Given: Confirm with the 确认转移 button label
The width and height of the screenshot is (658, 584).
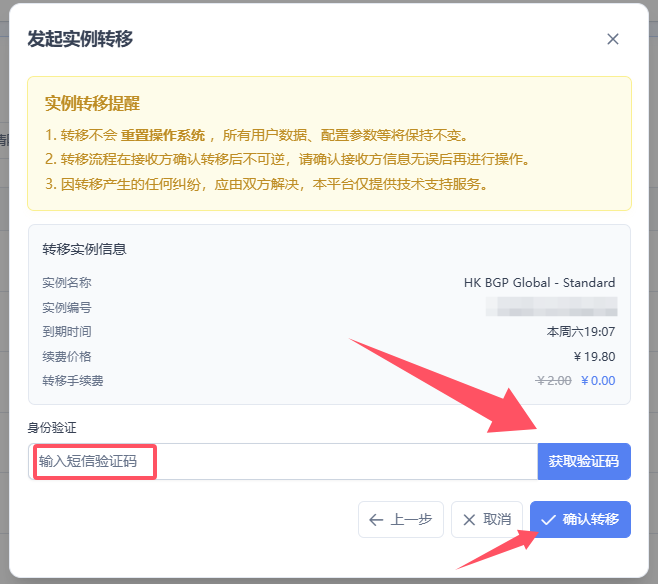Looking at the screenshot, I should pos(591,520).
